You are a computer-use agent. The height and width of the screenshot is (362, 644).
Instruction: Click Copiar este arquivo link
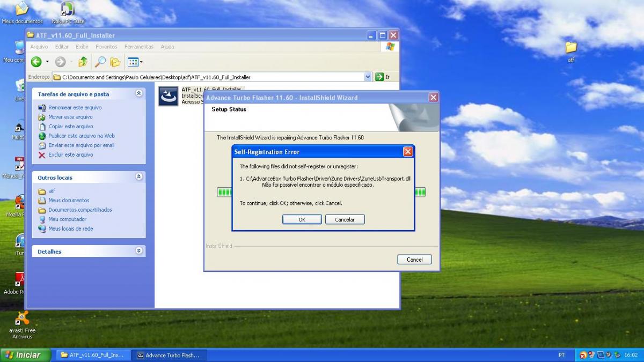[71, 127]
